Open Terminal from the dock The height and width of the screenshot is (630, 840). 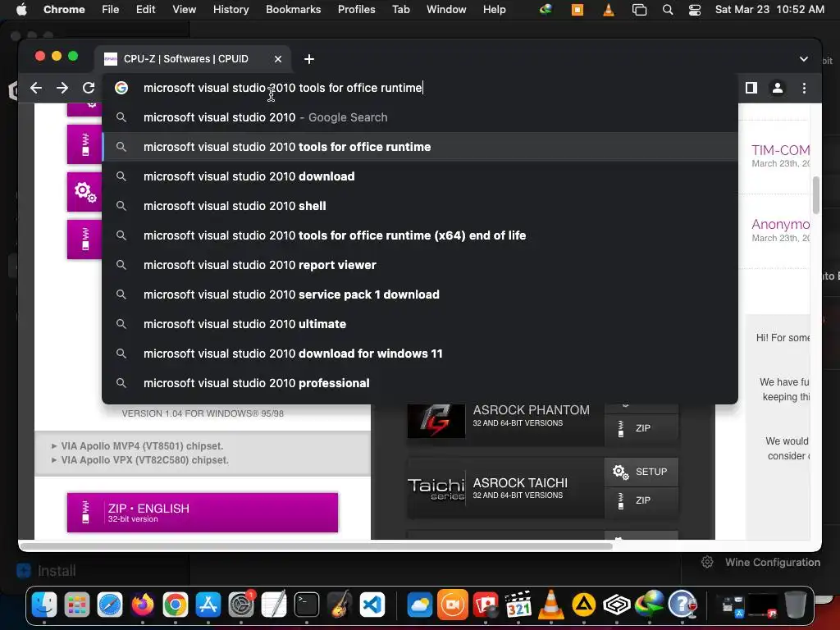coord(307,605)
